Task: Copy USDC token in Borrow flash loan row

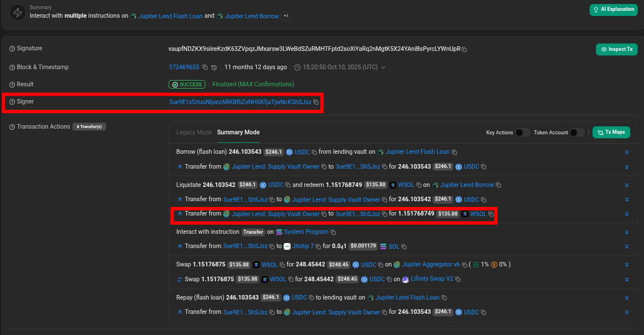Action: (x=314, y=152)
